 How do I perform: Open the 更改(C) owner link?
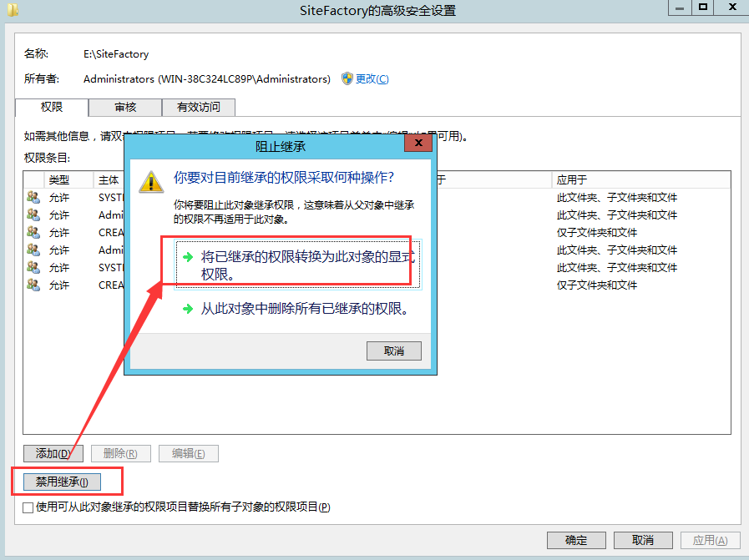coord(372,78)
